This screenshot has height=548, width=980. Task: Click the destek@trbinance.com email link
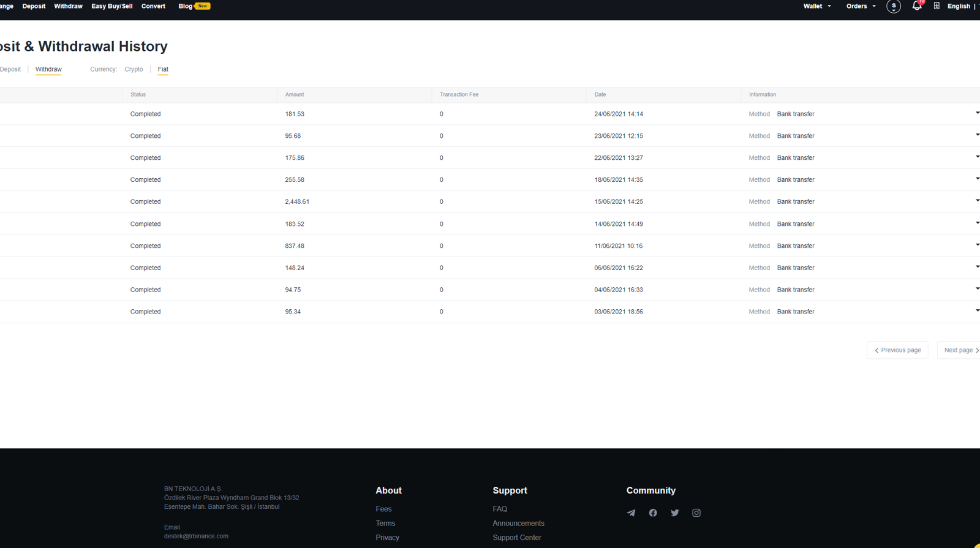pyautogui.click(x=196, y=536)
